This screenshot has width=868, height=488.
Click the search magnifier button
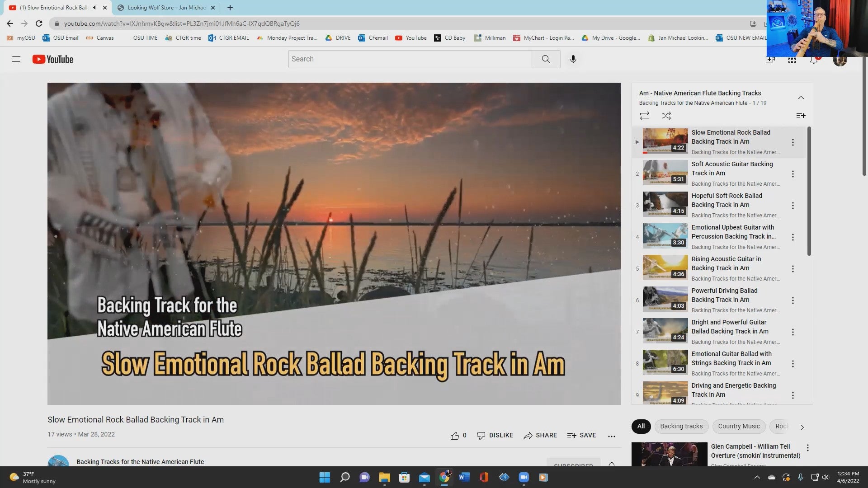546,59
